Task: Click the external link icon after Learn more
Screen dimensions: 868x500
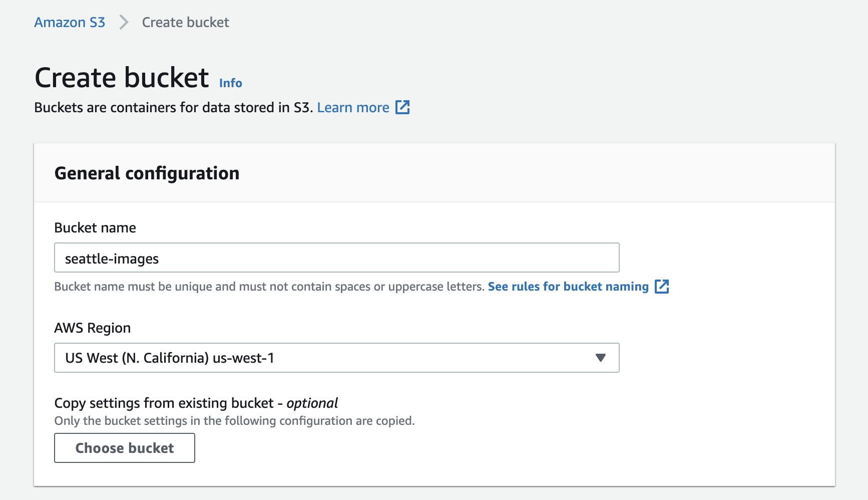Action: (402, 107)
